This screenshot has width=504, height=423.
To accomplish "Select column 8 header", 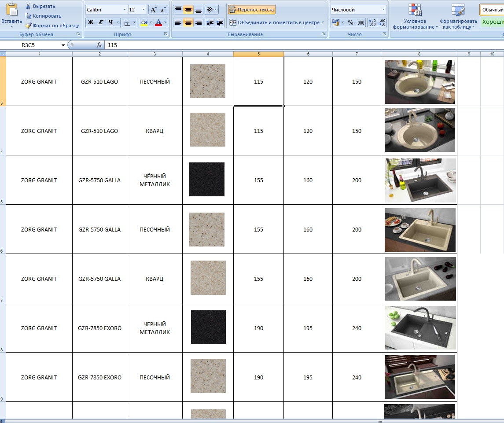I will tap(419, 54).
